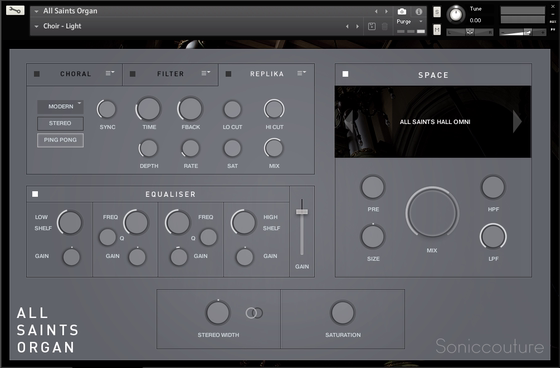Viewport: 560px width, 368px height.
Task: Click the Replika MIX knob
Action: (x=274, y=148)
